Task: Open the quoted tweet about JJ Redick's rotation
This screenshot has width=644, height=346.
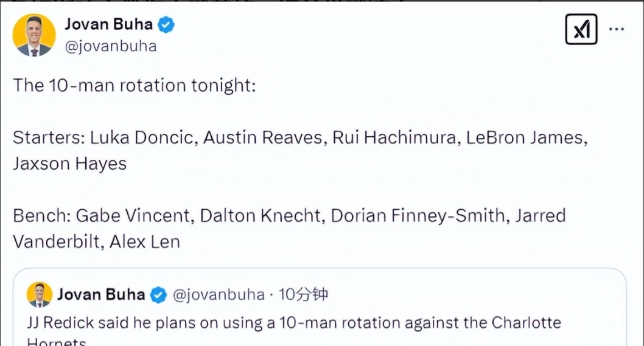Action: tap(317, 323)
